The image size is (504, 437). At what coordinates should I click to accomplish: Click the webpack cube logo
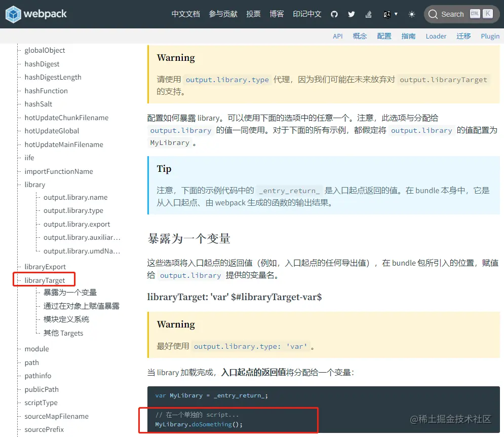(x=13, y=14)
